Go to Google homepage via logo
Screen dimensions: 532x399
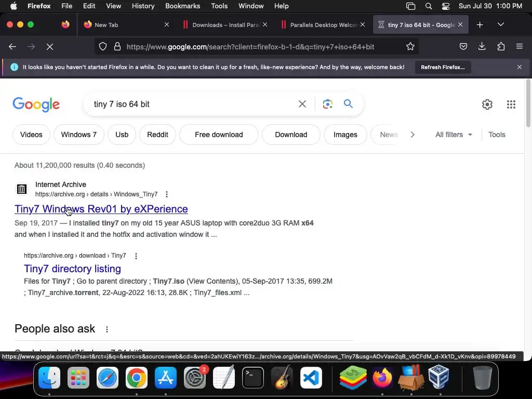(36, 104)
